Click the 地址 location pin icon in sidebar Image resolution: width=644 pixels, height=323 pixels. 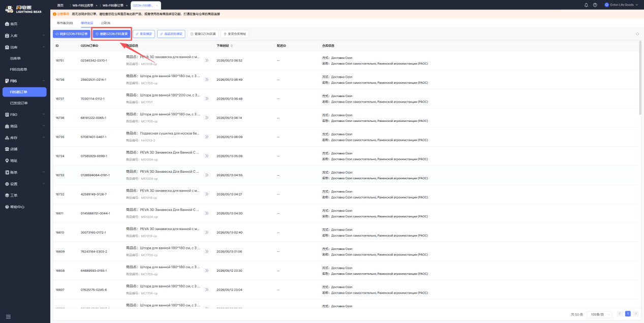(7, 160)
